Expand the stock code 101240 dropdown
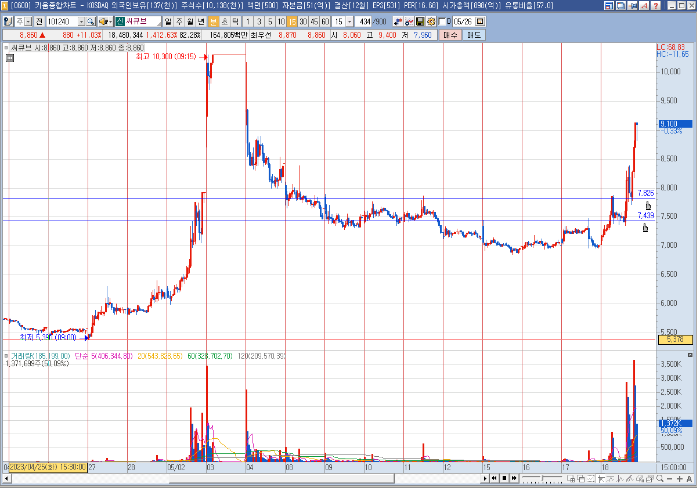The image size is (700, 488). [x=81, y=21]
